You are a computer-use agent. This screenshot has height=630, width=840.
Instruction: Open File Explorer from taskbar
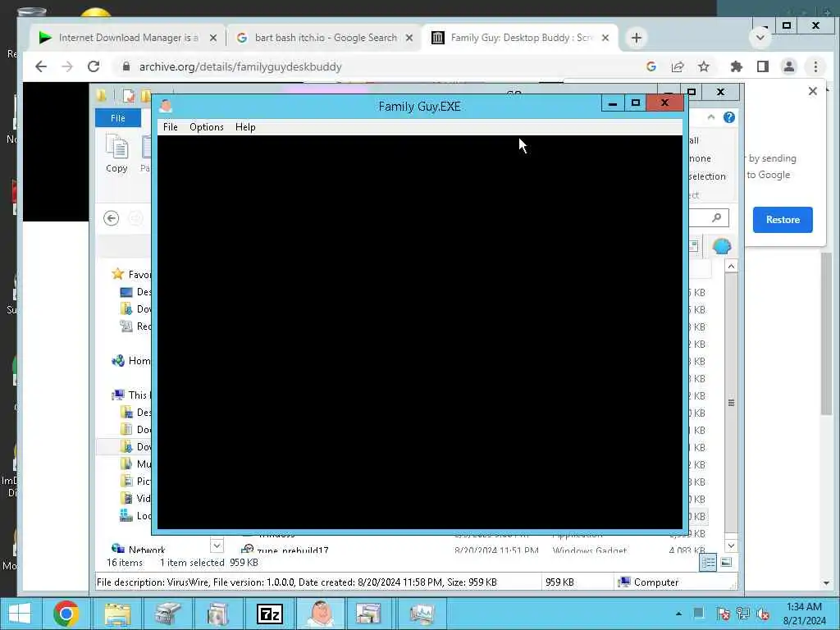click(x=116, y=614)
